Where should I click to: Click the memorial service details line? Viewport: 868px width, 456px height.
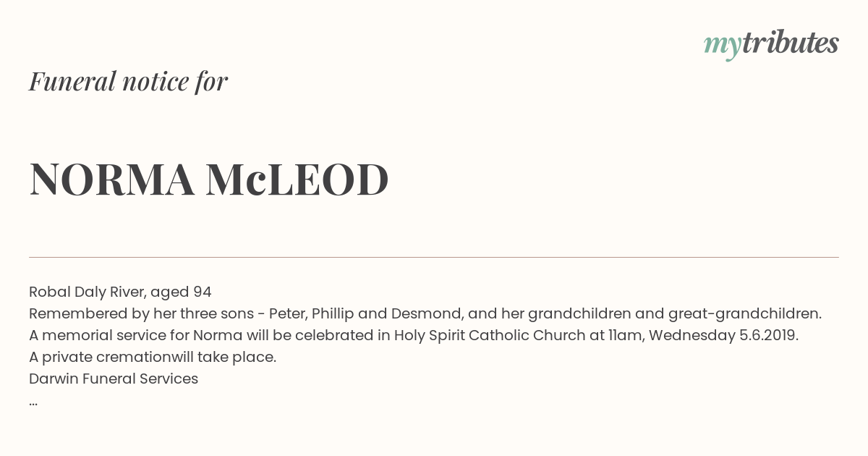point(414,336)
